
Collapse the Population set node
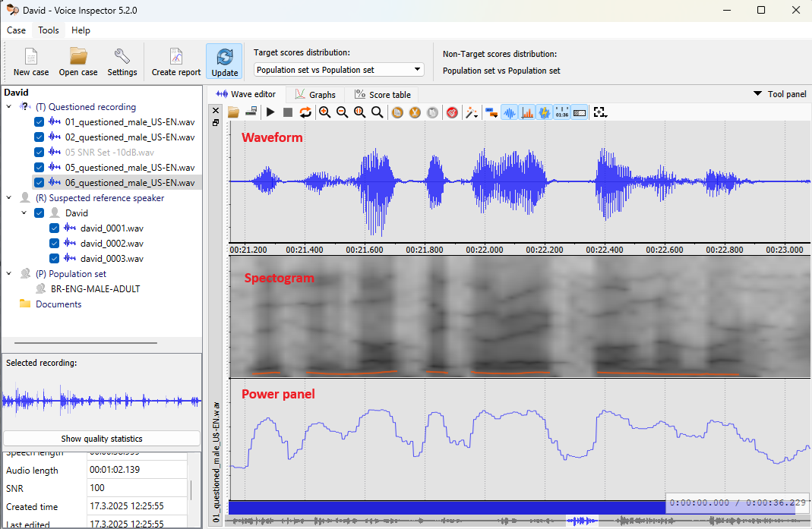[9, 274]
